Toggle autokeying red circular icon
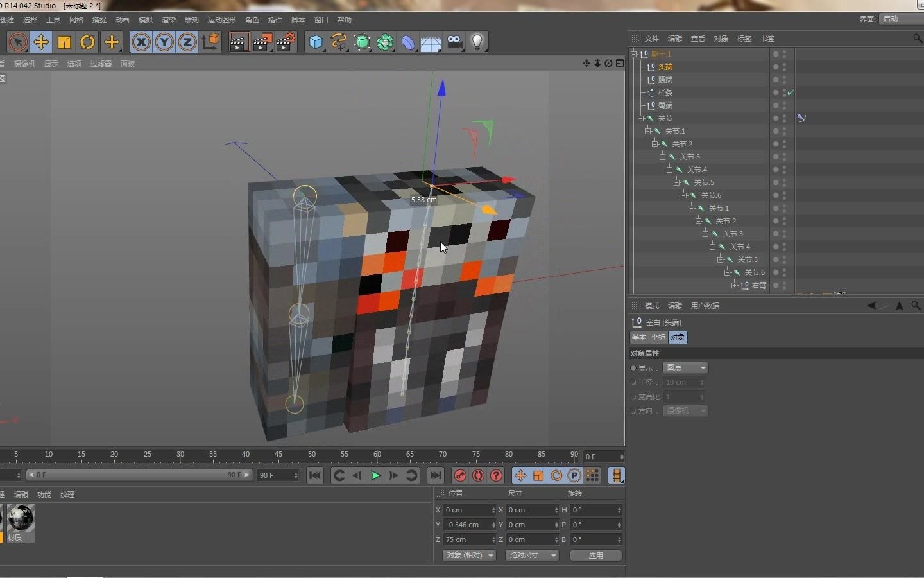Screen dimensions: 924x578 tap(478, 475)
